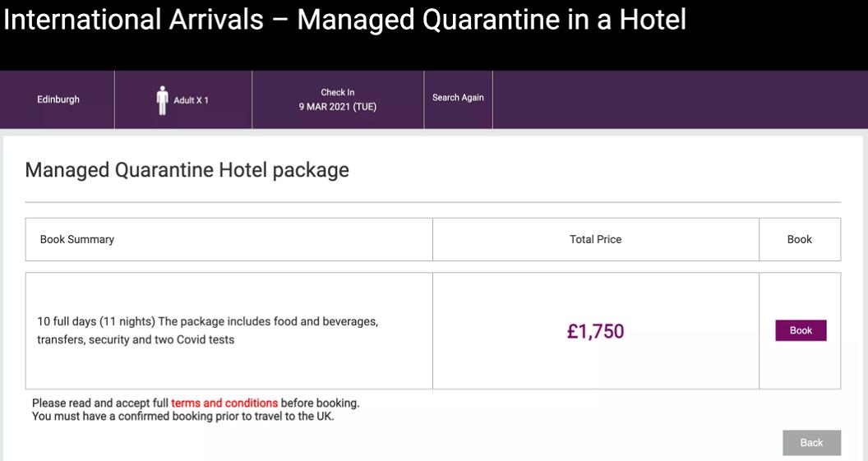Click the International Arrivals page title
The height and width of the screenshot is (461, 868).
344,19
